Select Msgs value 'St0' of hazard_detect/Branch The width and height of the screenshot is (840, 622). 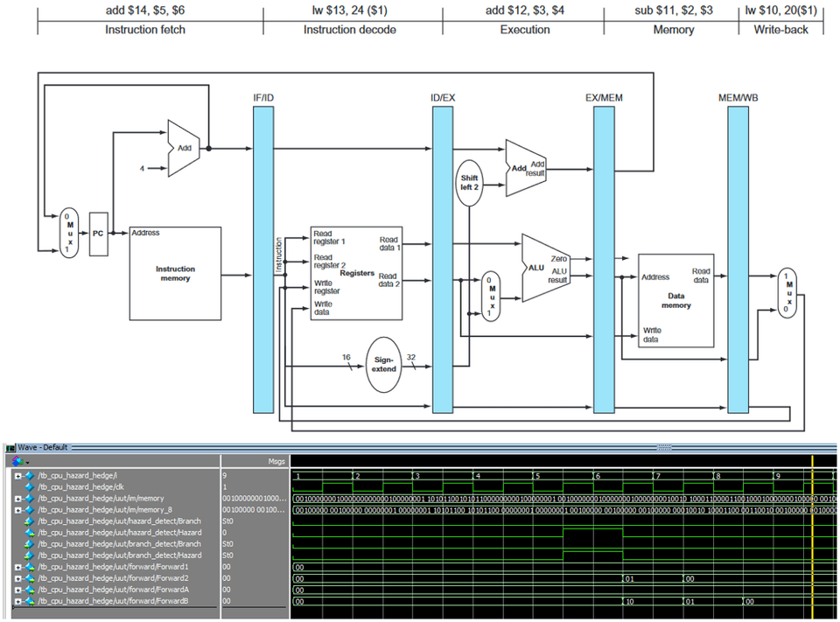pos(227,521)
